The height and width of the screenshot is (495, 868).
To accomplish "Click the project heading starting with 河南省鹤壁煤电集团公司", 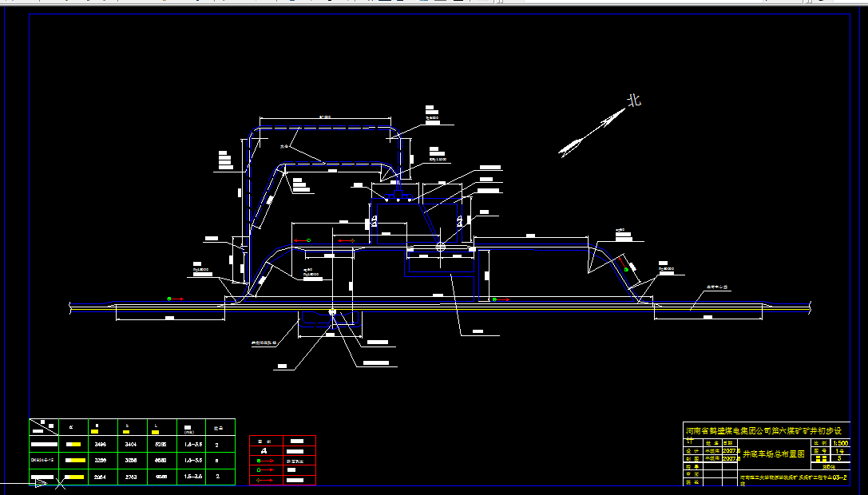I will [764, 431].
